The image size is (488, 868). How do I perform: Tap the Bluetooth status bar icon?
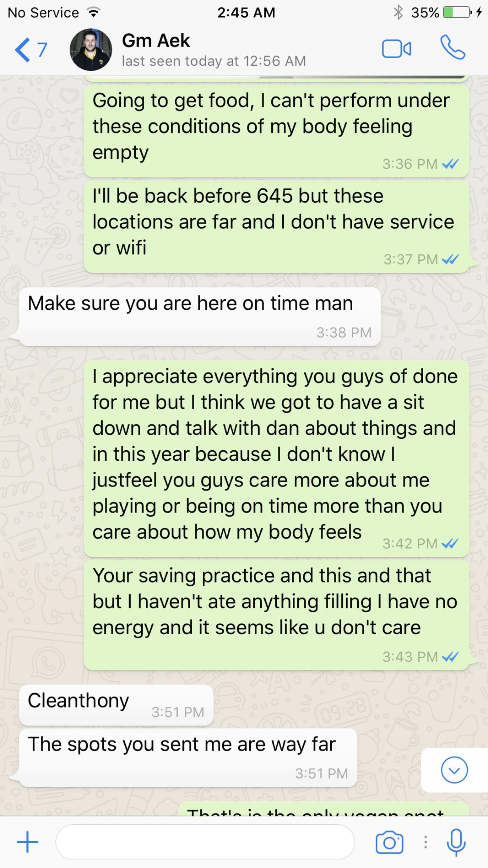tap(398, 13)
